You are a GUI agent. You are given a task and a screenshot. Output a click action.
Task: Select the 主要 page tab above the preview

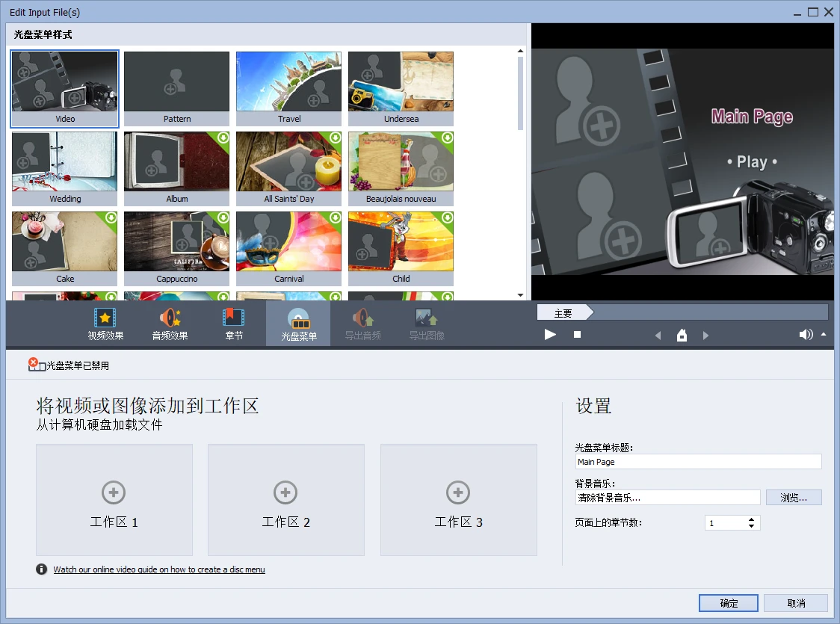[x=566, y=312]
